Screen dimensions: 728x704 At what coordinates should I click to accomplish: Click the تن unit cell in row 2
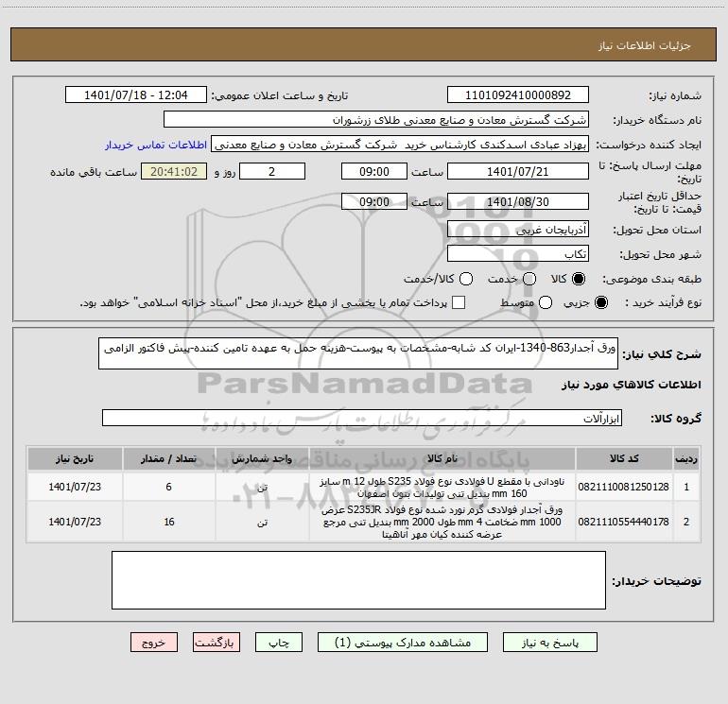[x=262, y=522]
